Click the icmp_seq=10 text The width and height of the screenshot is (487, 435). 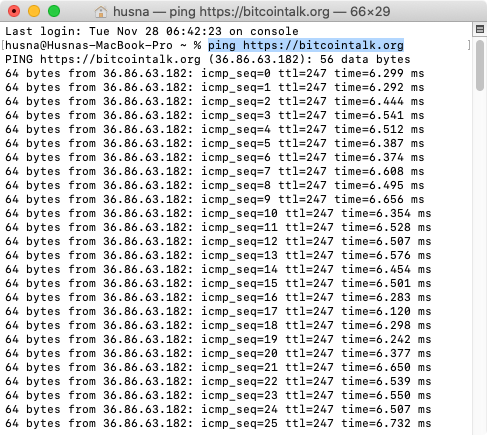tap(239, 213)
